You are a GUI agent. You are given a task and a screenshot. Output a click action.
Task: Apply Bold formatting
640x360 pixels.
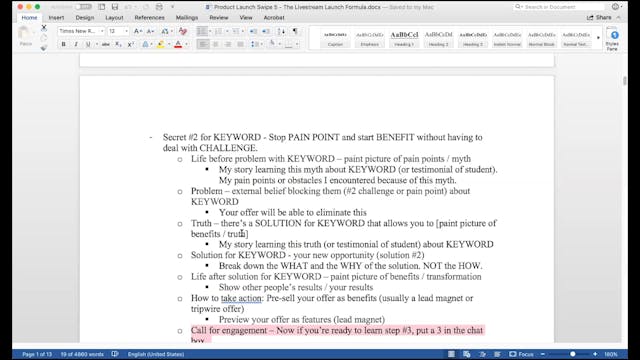tap(63, 44)
